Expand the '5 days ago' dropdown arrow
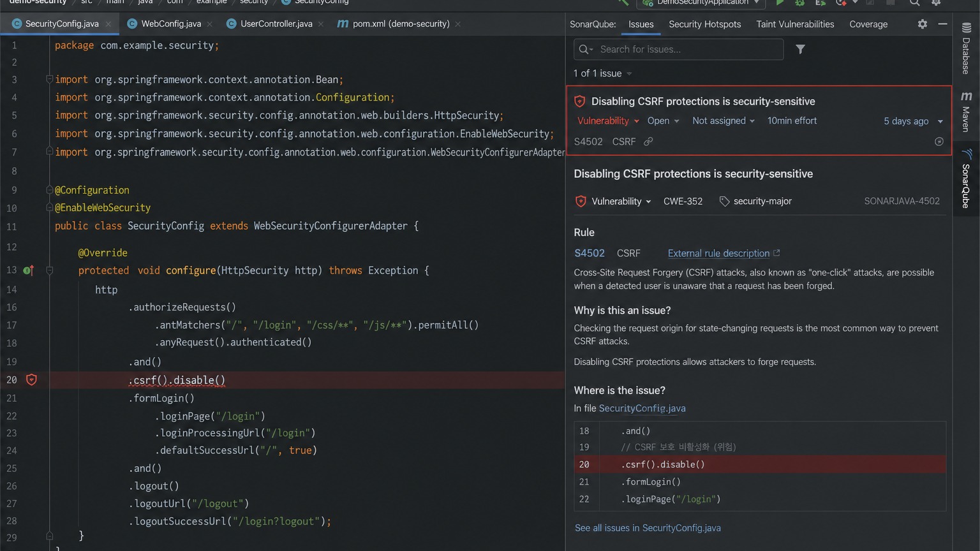Viewport: 980px width, 551px height. [940, 121]
